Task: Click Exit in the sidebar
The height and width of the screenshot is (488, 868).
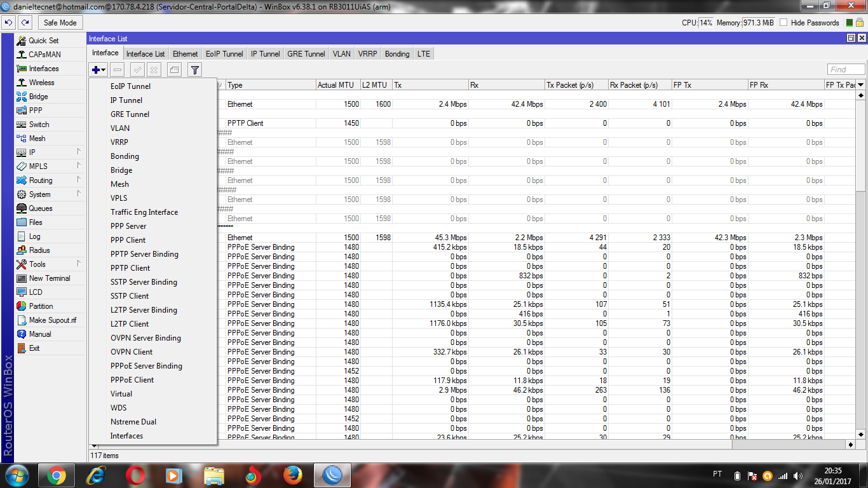Action: coord(34,348)
